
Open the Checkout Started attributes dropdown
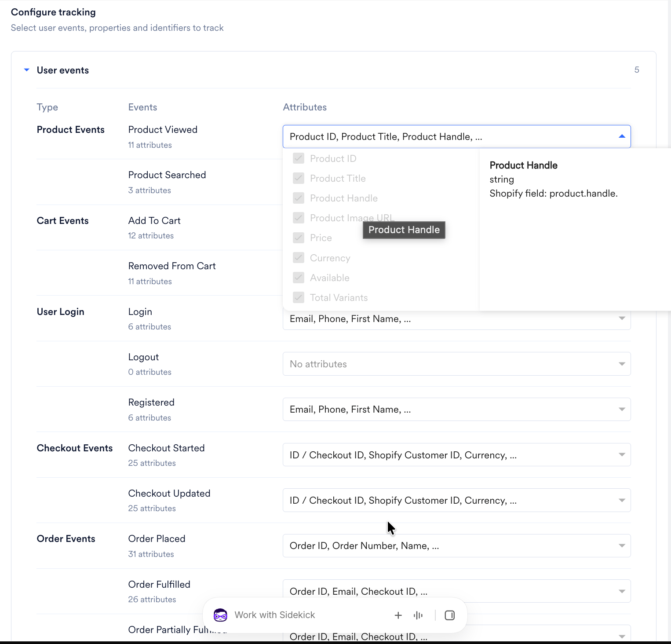point(456,455)
